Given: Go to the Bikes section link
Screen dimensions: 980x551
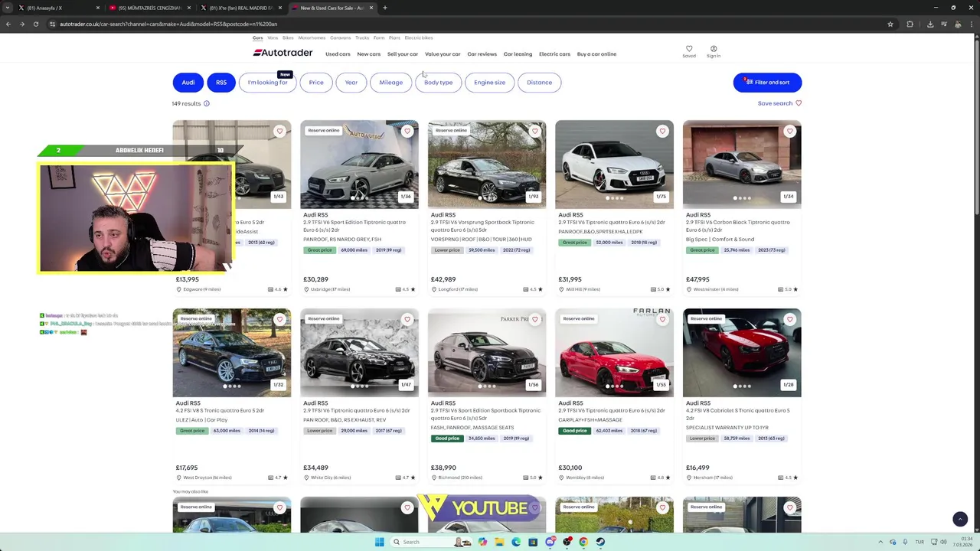Looking at the screenshot, I should (x=288, y=37).
